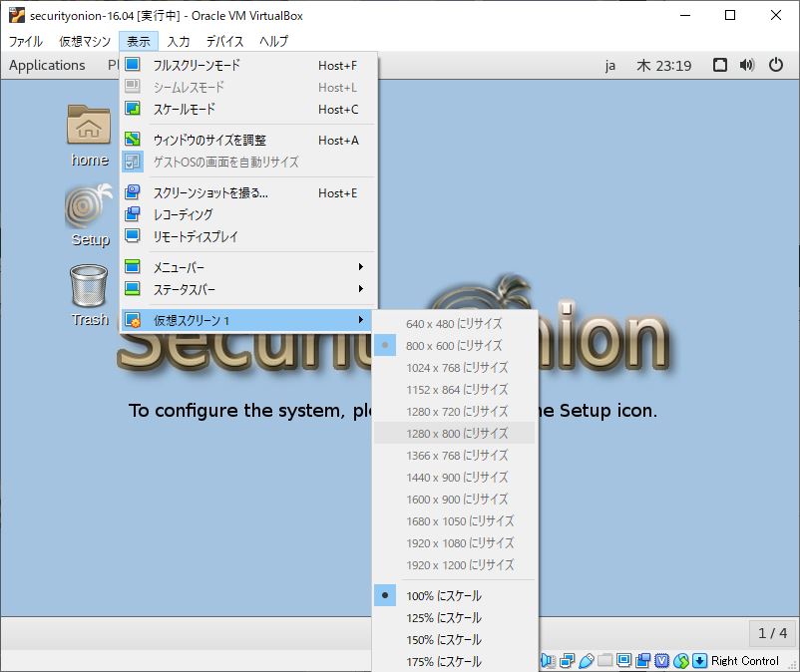Open the 入力 menu

179,41
